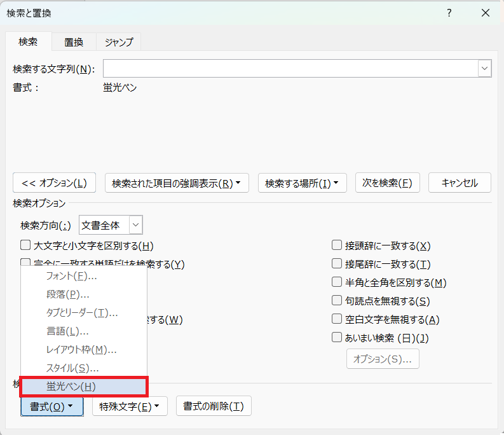Viewport: 504px width, 435px height.
Task: Enable 大文字と小文字を区別する checkbox
Action: click(x=25, y=245)
